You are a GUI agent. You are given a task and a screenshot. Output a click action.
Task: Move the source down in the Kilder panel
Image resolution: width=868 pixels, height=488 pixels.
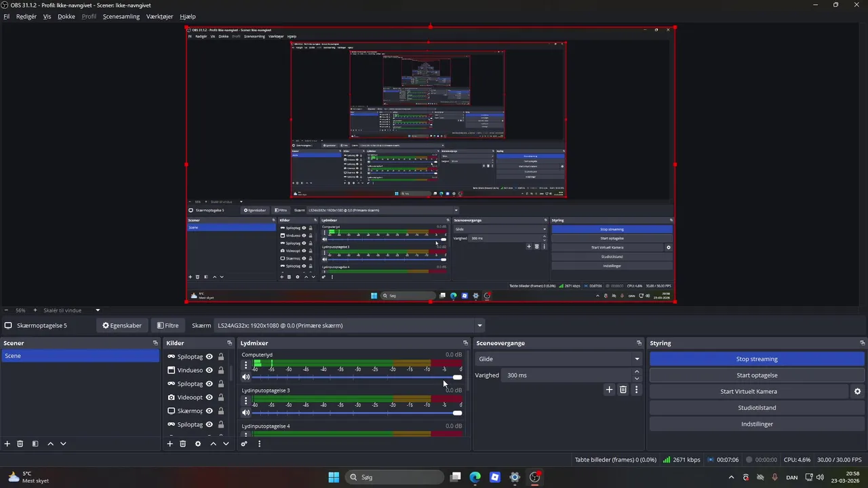[226, 444]
